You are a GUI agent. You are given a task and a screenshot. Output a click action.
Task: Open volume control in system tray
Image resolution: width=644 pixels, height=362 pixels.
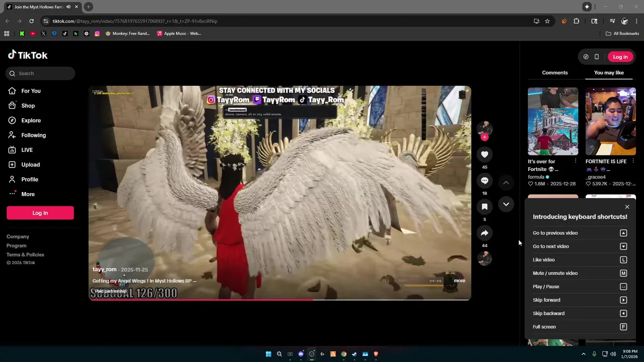pyautogui.click(x=613, y=354)
